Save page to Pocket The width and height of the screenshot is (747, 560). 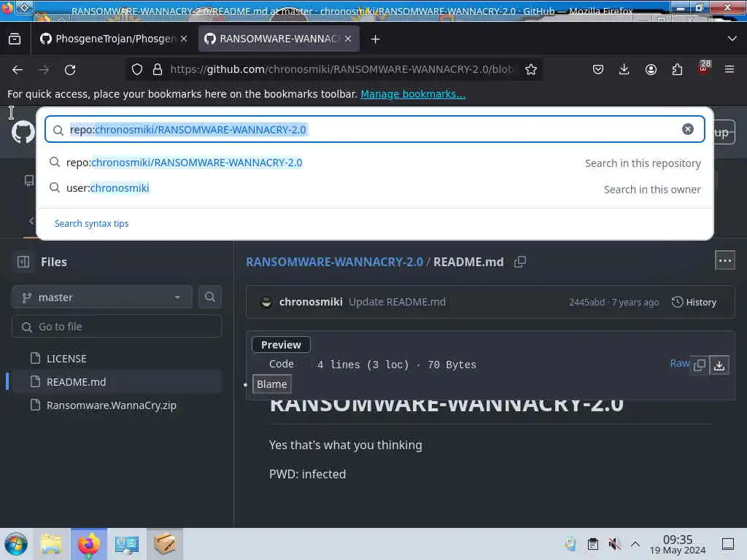click(598, 69)
